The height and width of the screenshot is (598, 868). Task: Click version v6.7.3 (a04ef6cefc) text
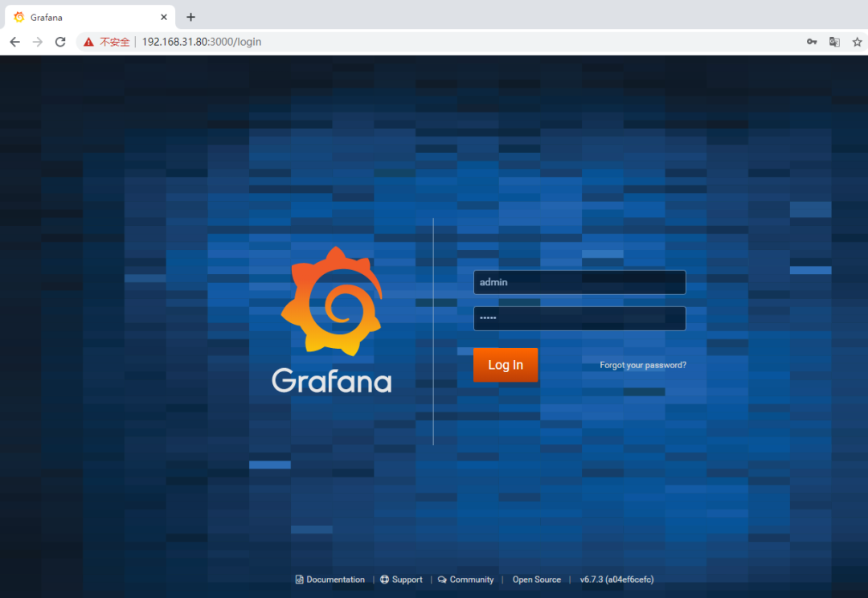point(616,580)
